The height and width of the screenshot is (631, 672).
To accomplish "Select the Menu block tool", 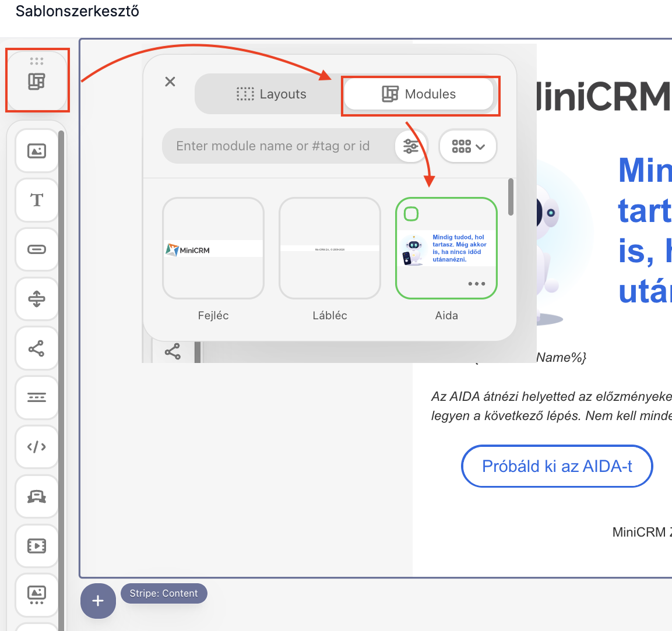I will tap(37, 397).
